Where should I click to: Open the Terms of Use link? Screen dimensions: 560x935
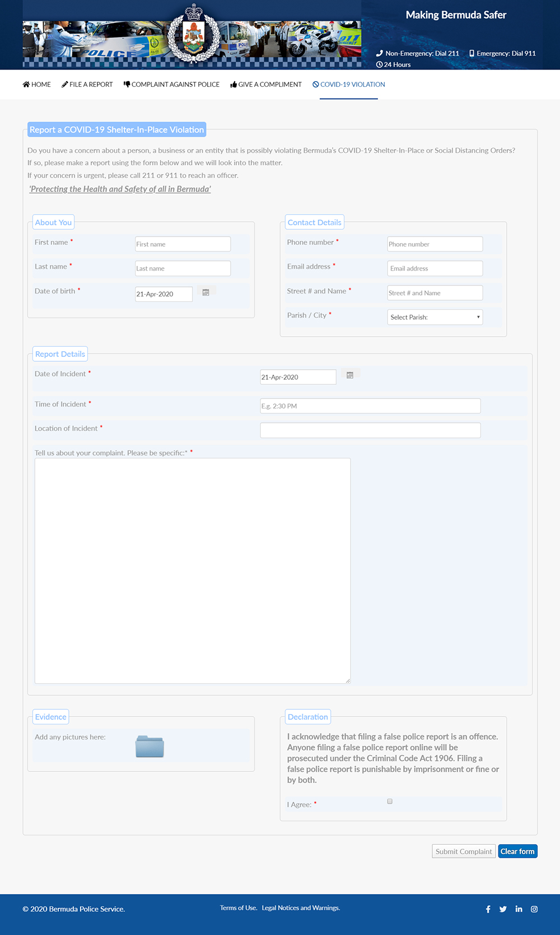coord(238,908)
